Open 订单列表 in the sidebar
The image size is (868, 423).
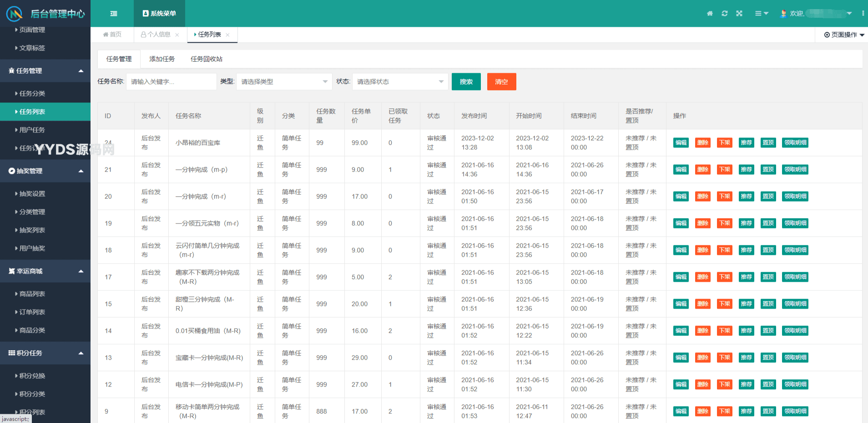click(45, 312)
